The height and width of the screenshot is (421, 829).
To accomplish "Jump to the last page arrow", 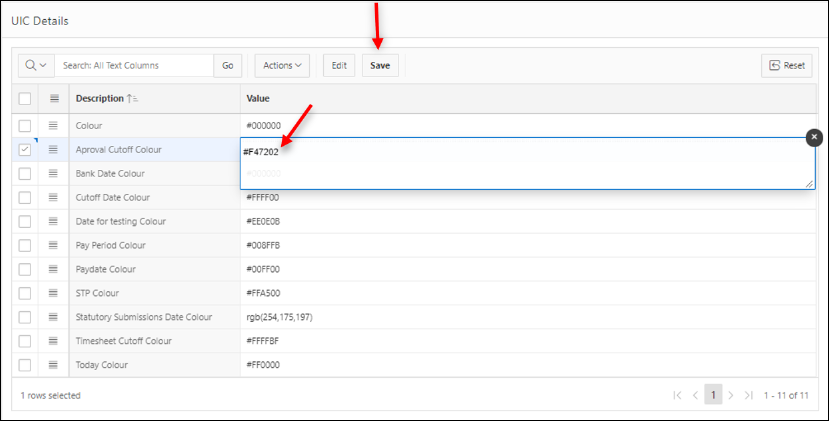I will (748, 395).
